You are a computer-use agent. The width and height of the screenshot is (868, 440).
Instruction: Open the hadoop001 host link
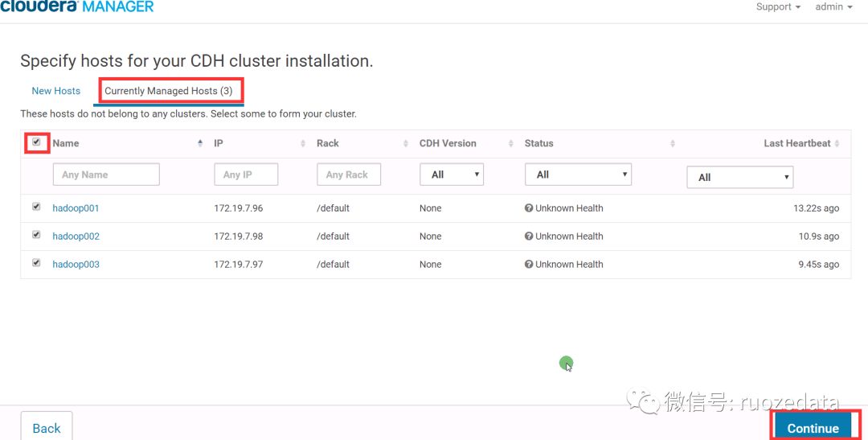pos(76,208)
